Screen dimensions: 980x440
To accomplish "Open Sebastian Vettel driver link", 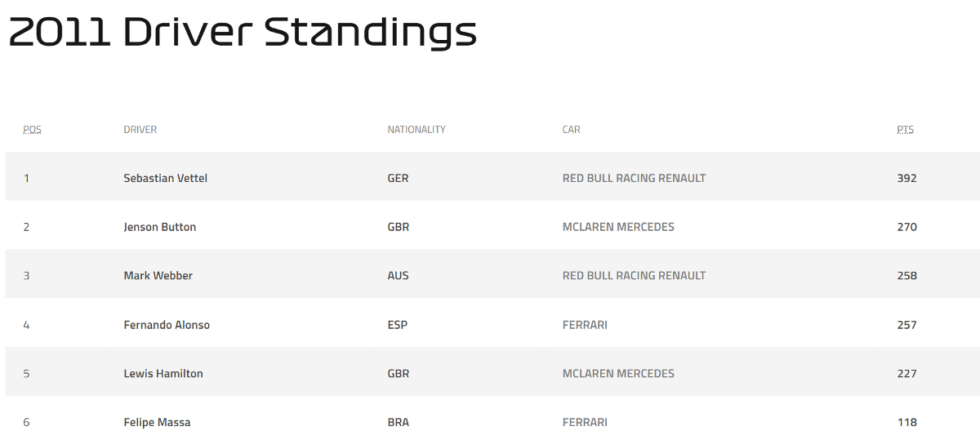I will tap(165, 178).
